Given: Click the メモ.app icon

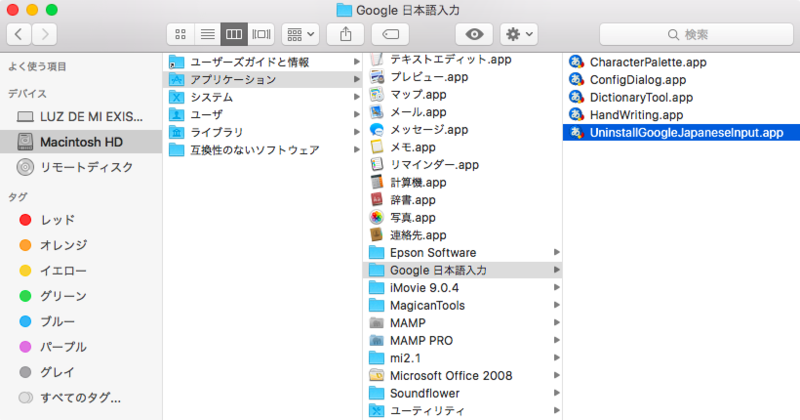Looking at the screenshot, I should [377, 147].
